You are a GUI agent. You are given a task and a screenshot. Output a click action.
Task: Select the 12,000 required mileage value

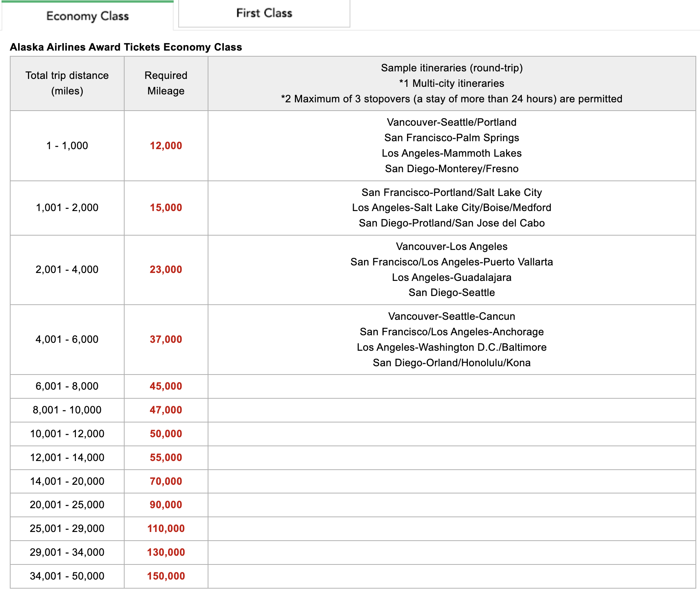[x=166, y=146]
